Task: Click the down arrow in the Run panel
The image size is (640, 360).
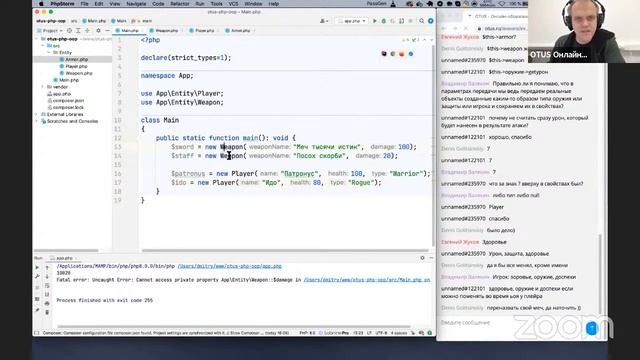Action: click(x=47, y=277)
